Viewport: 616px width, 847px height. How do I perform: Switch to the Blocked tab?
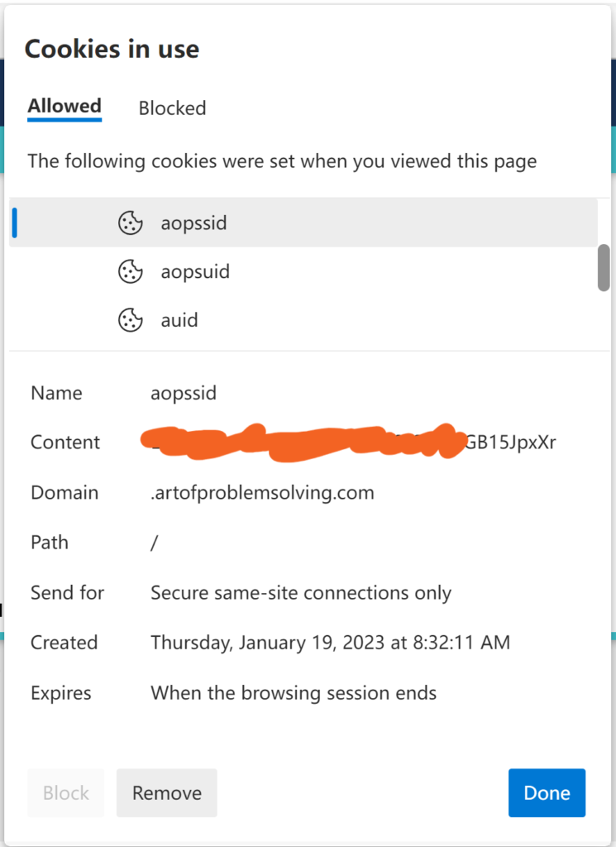[172, 108]
